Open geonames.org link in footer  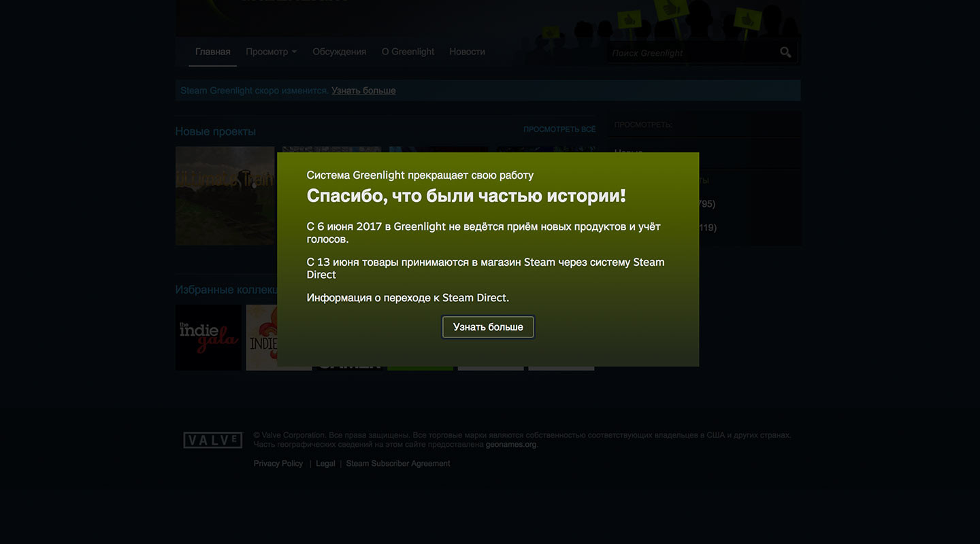coord(511,445)
